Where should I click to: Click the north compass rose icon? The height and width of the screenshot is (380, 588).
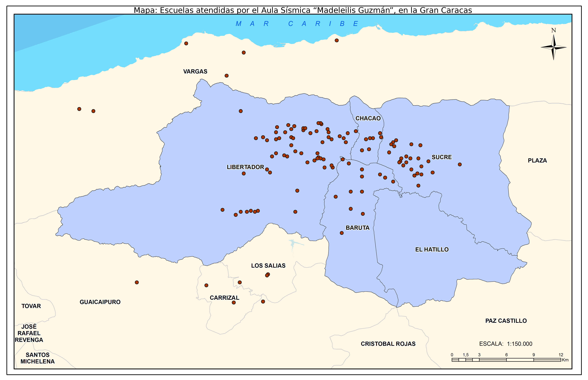553,47
